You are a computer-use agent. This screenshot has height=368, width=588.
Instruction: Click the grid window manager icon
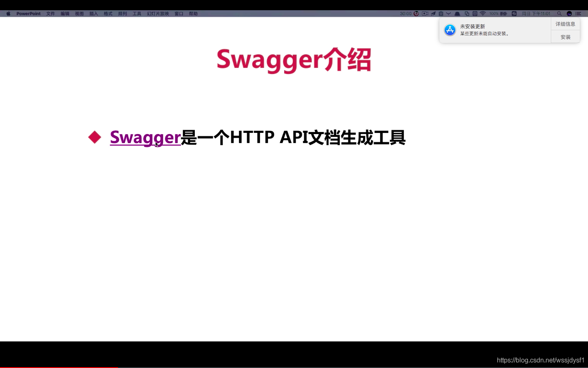click(475, 13)
